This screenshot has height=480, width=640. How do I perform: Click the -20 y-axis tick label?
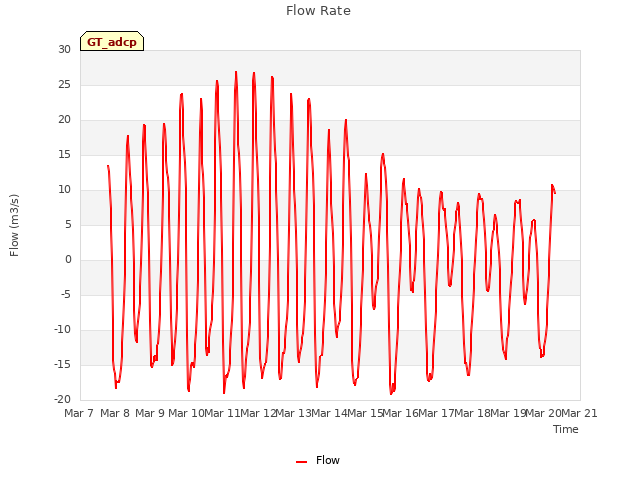[63, 399]
